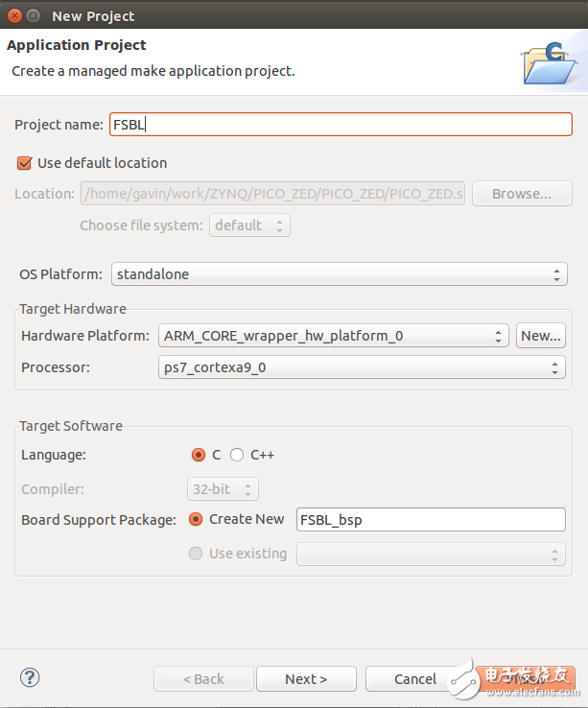588x708 pixels.
Task: Open the Processor dropdown list
Action: pyautogui.click(x=361, y=367)
